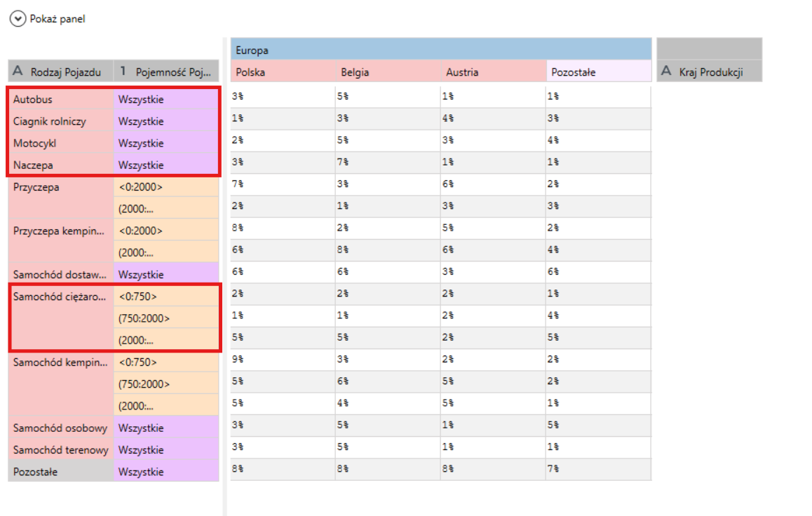Click Pozostałe value 7% in bottom Pozostałe row

click(x=598, y=468)
